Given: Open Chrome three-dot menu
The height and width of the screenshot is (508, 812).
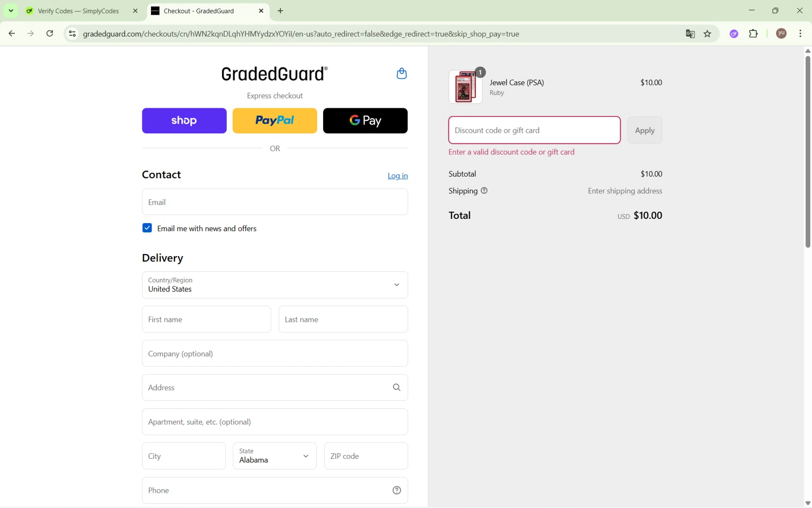Looking at the screenshot, I should click(800, 34).
